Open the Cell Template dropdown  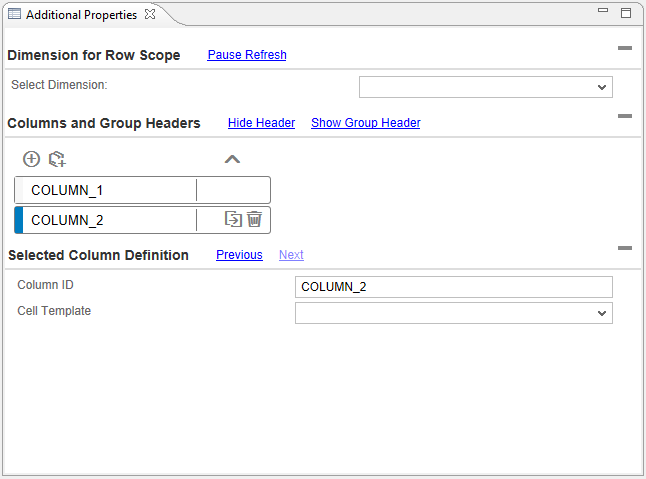(x=453, y=313)
